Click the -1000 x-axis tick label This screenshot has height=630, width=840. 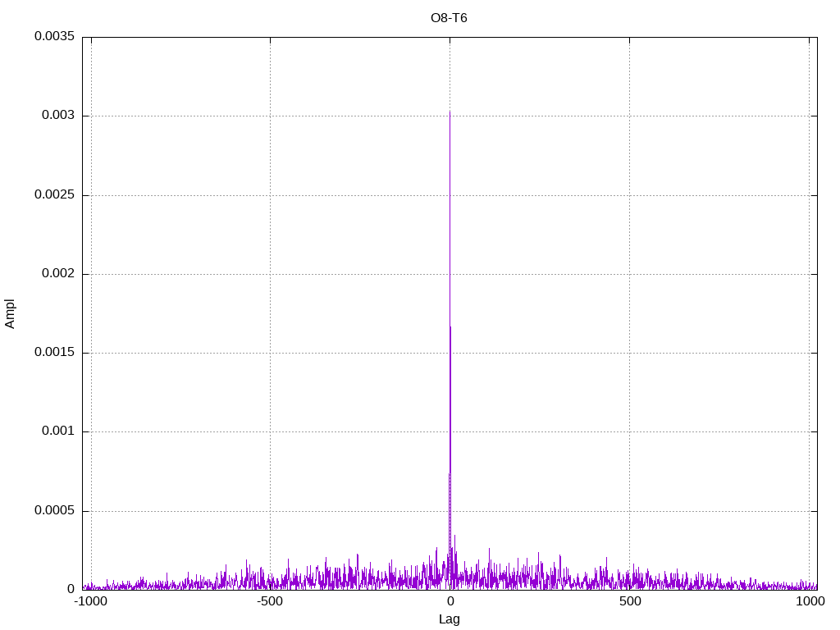[x=90, y=601]
